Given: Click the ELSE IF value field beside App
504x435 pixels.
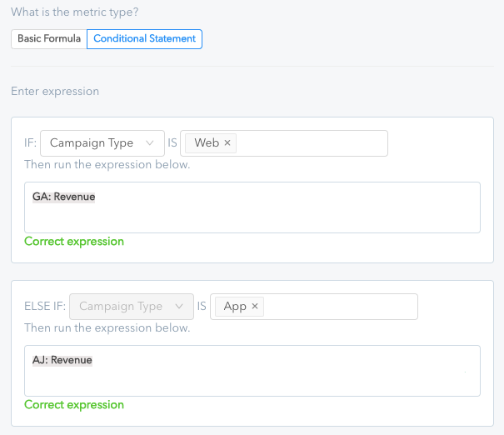Looking at the screenshot, I should (x=340, y=307).
